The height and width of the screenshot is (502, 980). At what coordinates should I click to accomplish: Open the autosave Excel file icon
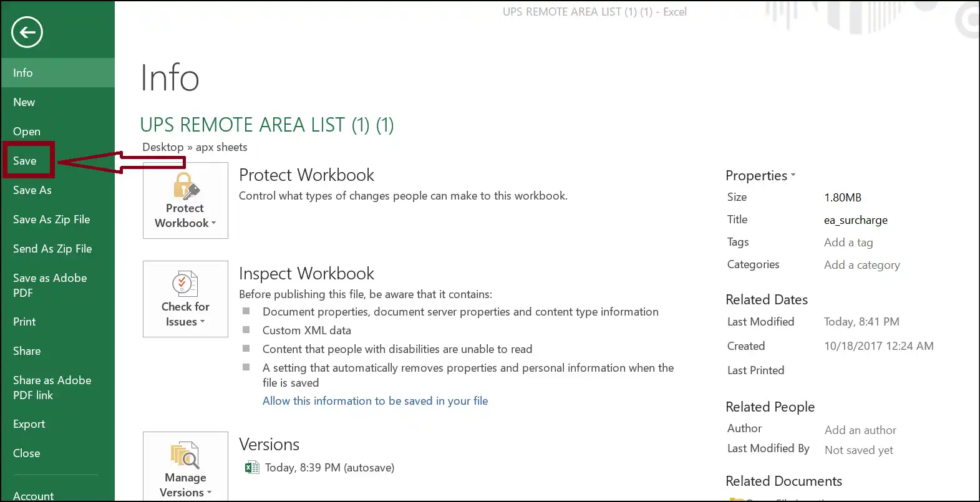[x=252, y=468]
